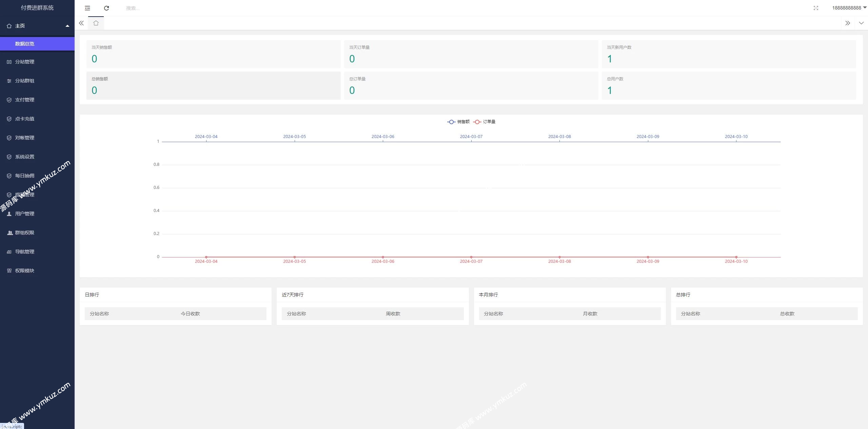Open the tab options dropdown chevron
Image resolution: width=868 pixels, height=429 pixels.
[x=861, y=23]
